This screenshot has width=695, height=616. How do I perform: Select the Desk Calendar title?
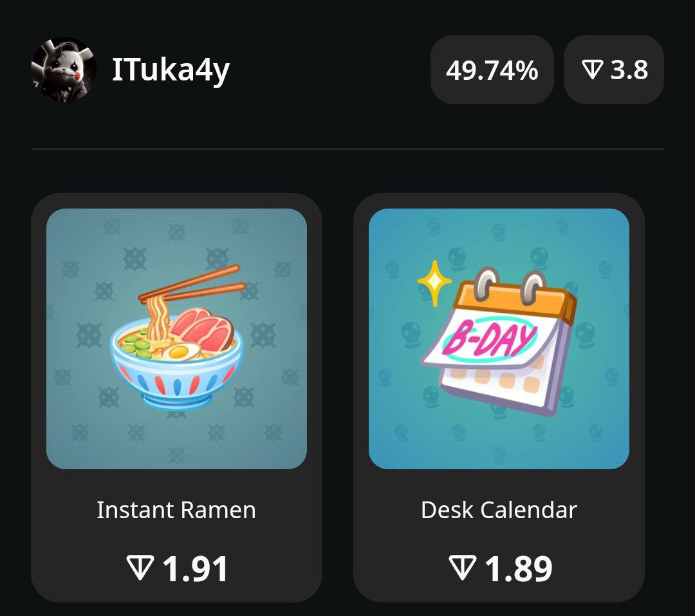[499, 510]
